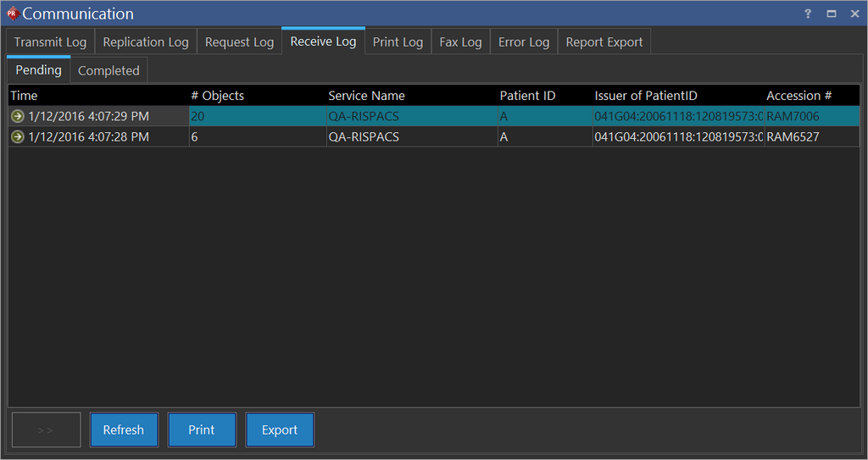Click the Accession # column header
This screenshot has width=868, height=460.
(x=798, y=96)
